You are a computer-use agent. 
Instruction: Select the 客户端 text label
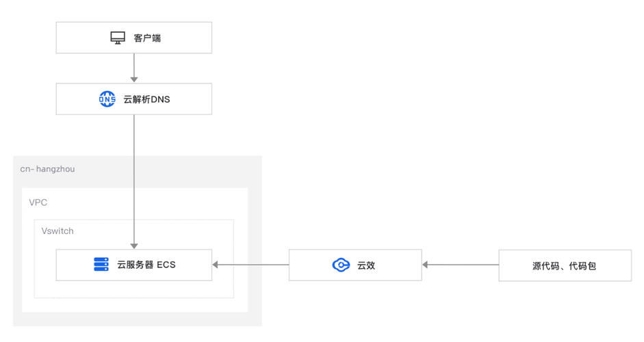point(147,38)
